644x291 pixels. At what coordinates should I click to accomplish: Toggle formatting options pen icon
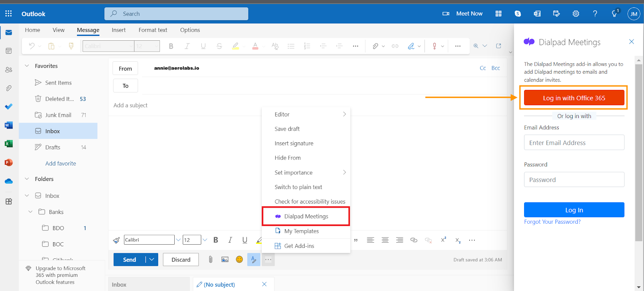click(254, 260)
